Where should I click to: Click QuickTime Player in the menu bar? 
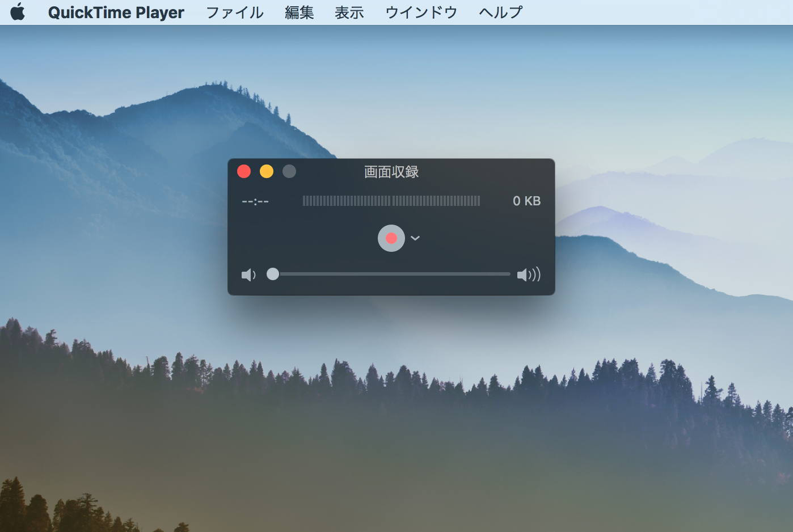[116, 12]
